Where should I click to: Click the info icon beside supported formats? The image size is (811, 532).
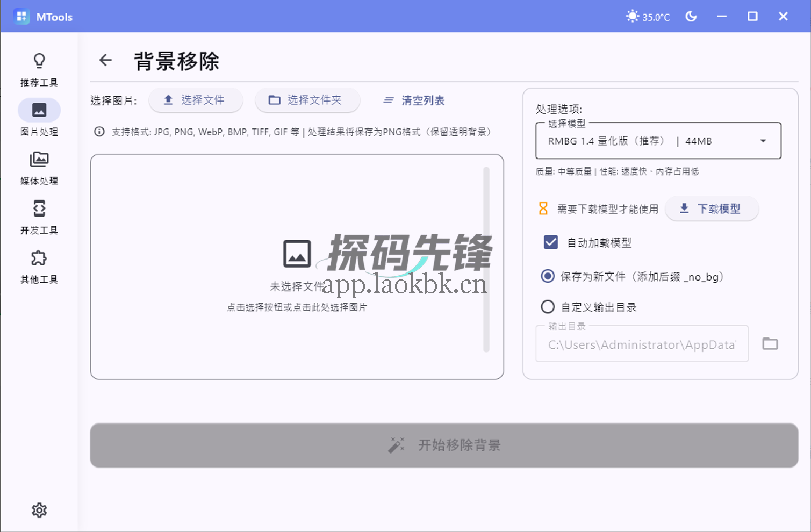pos(99,132)
